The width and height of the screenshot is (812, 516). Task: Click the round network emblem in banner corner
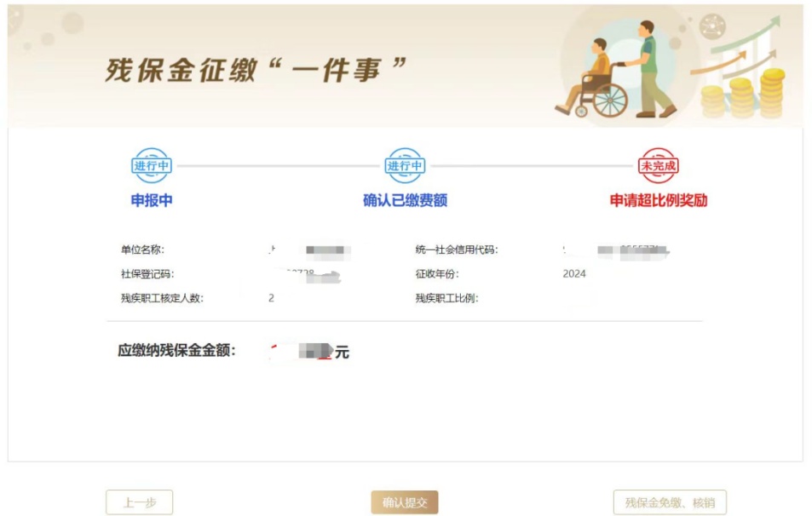(x=712, y=26)
